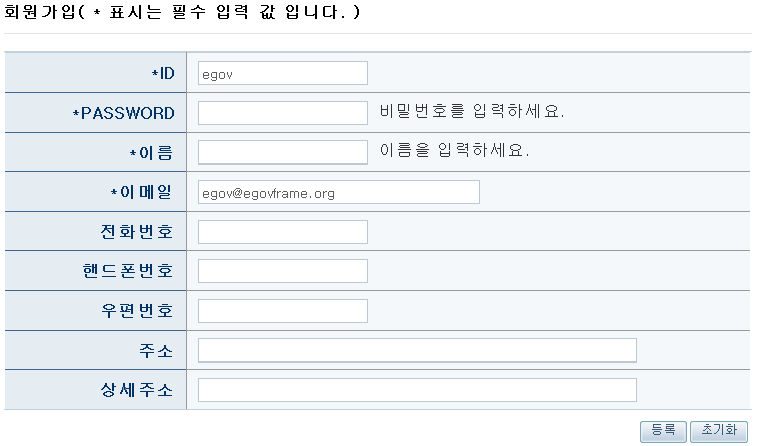Click the *이메일 row label
The height and width of the screenshot is (446, 761).
(141, 192)
